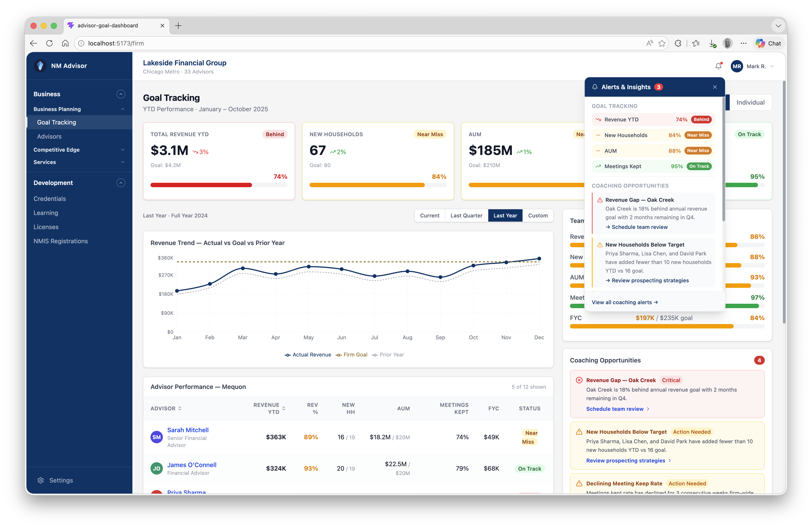The width and height of the screenshot is (812, 528).
Task: Open the tab search chevron in browser
Action: click(x=778, y=26)
